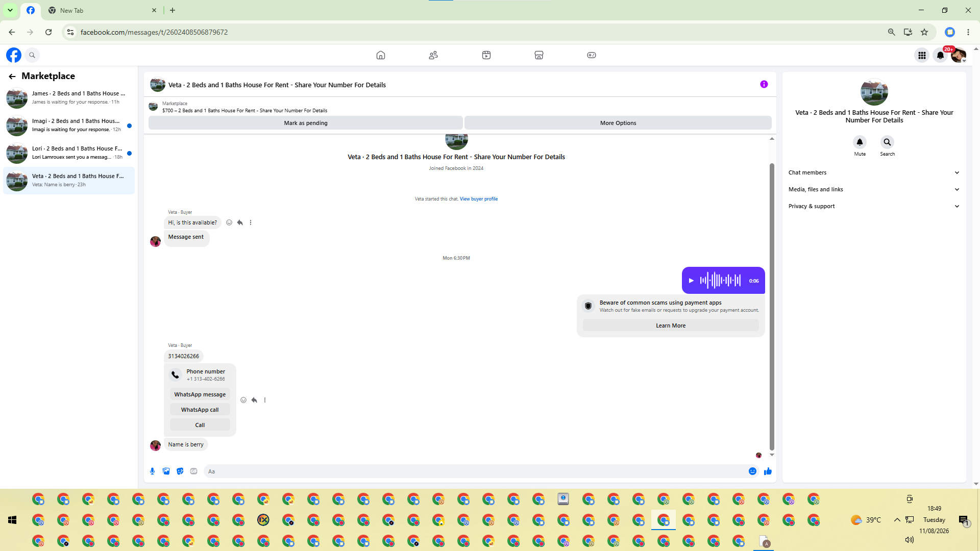Click More Options button
The width and height of the screenshot is (980, 551).
(618, 123)
